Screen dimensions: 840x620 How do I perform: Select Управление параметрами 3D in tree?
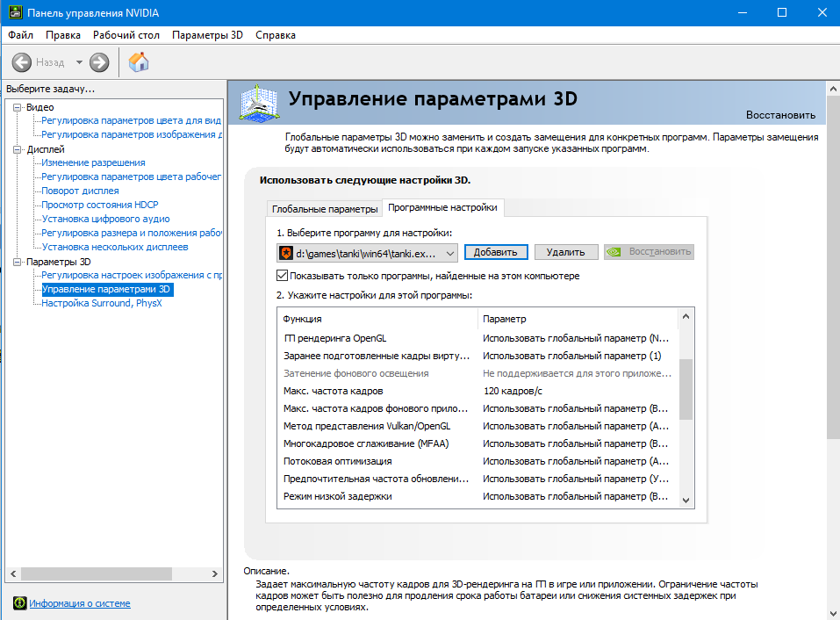[106, 289]
